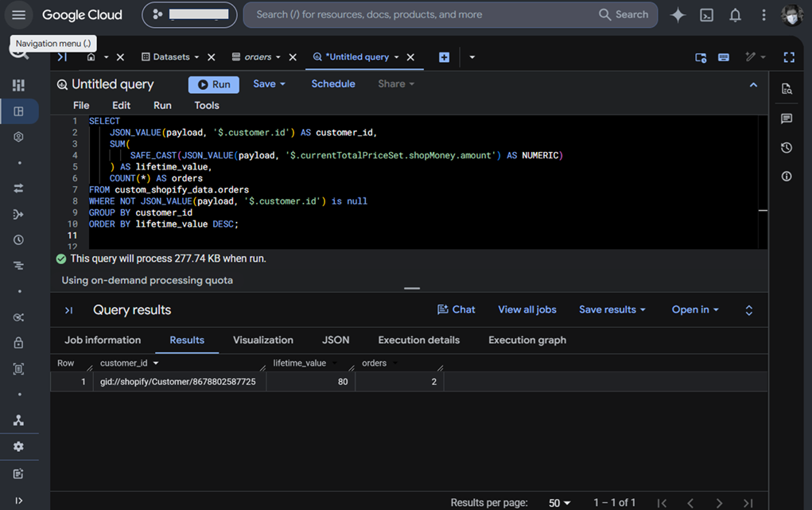Go to next results page arrow
812x510 pixels.
coord(719,503)
